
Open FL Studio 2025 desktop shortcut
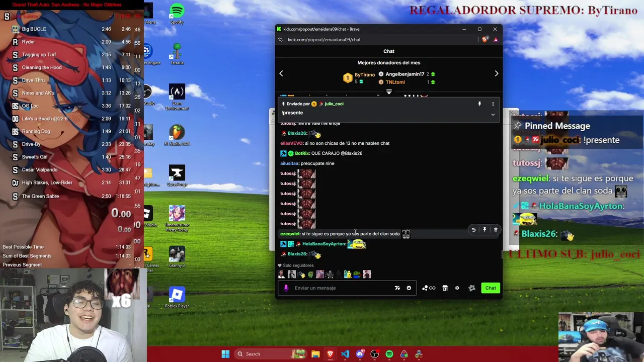tap(177, 135)
